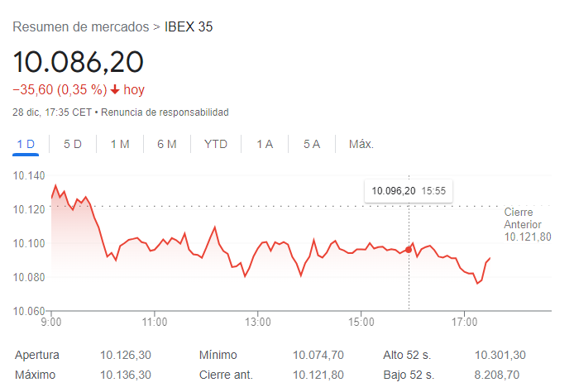The image size is (574, 392).
Task: Click the Resumen de mercados breadcrumb link
Action: click(81, 26)
